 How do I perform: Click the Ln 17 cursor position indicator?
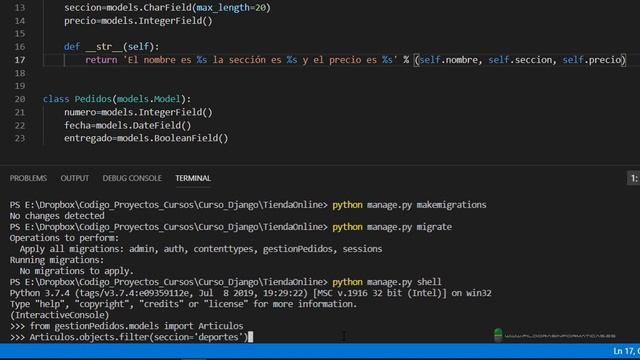point(626,351)
